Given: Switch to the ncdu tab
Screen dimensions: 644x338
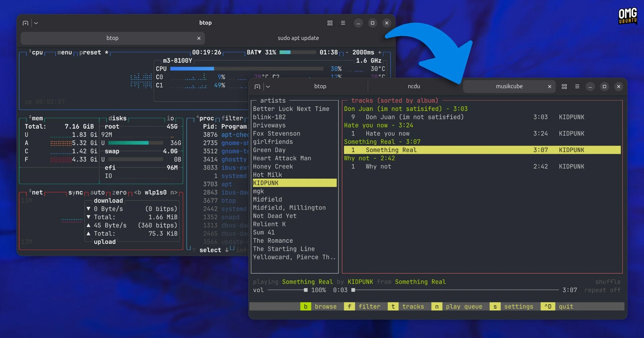Looking at the screenshot, I should pos(414,87).
